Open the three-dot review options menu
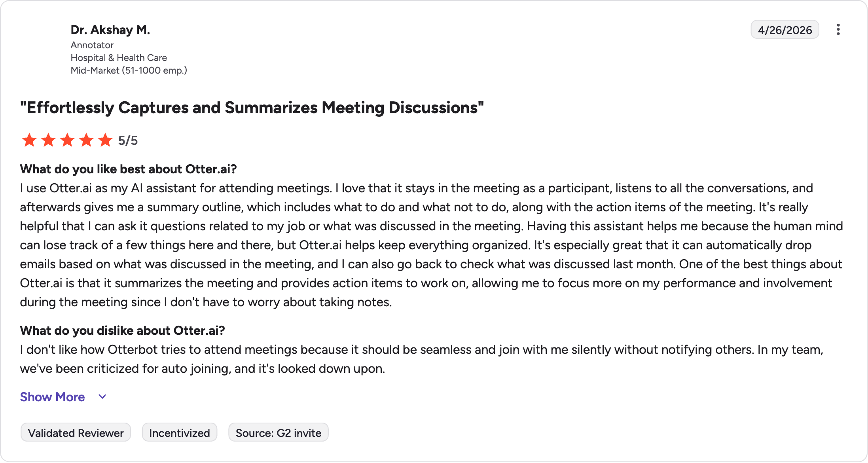The height and width of the screenshot is (463, 868). point(838,30)
